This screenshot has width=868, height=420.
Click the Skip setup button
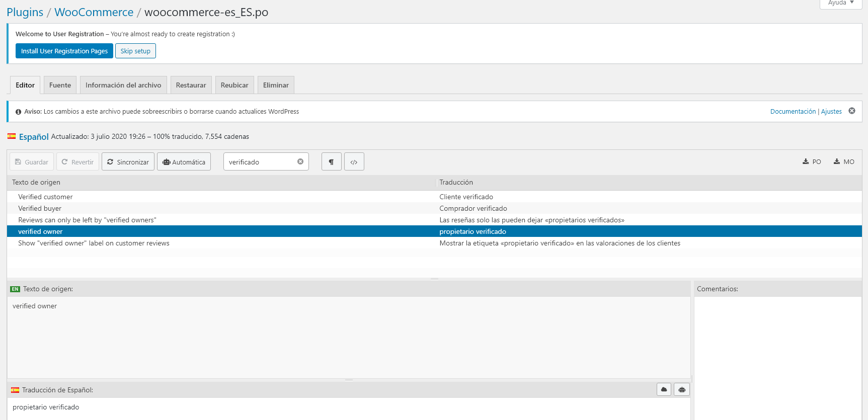(135, 51)
